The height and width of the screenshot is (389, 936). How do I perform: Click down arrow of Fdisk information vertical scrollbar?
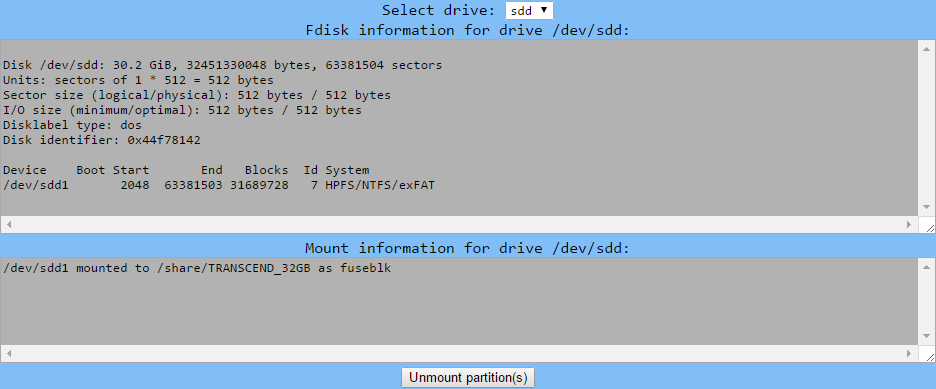[926, 207]
